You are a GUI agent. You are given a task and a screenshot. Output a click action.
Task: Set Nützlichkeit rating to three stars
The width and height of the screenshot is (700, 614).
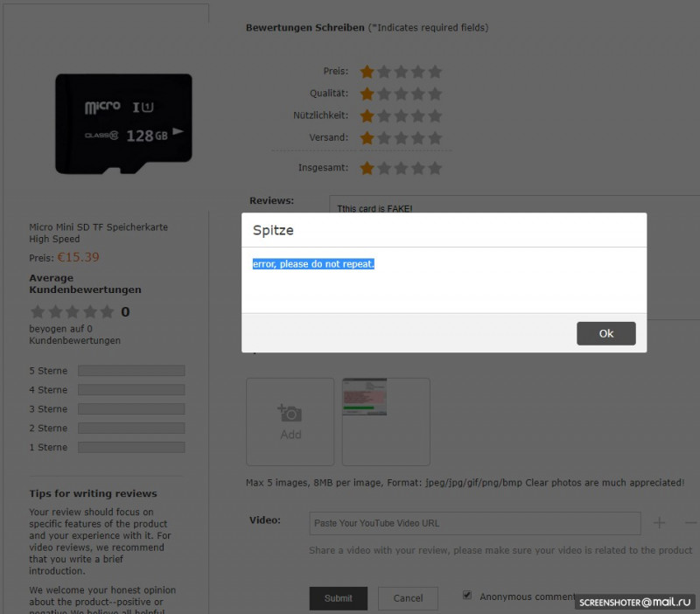401,115
